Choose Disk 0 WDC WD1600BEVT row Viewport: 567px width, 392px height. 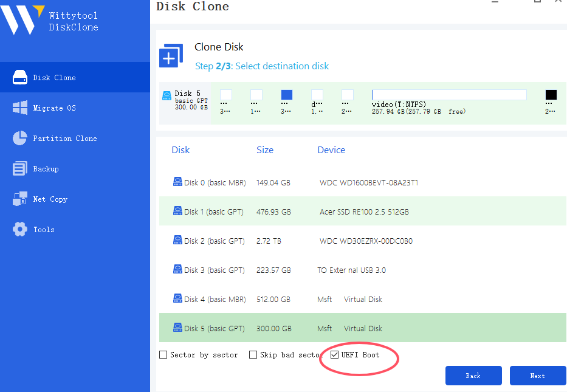click(362, 182)
